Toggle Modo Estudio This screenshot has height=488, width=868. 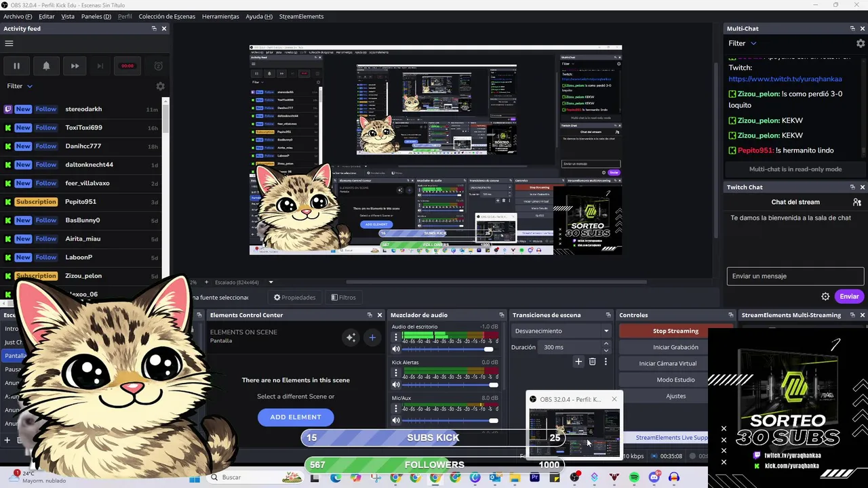click(x=675, y=380)
